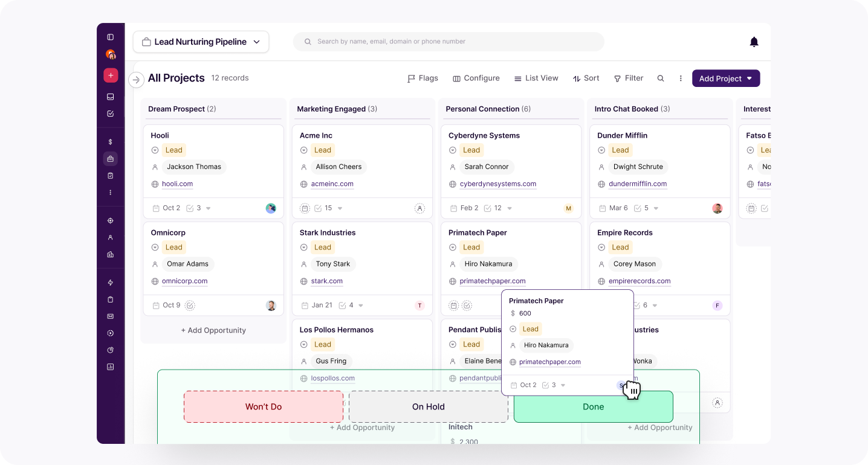Screen dimensions: 868x465
Task: Expand tasks arrow on Hooli card
Action: pos(209,208)
